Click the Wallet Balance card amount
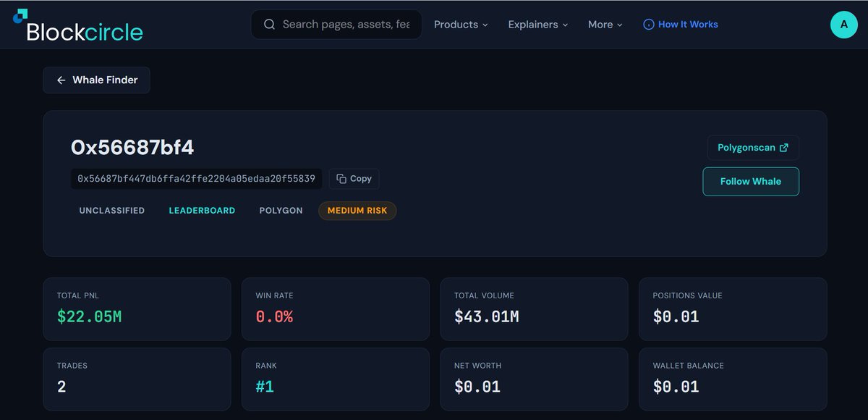The height and width of the screenshot is (420, 868). pyautogui.click(x=676, y=387)
